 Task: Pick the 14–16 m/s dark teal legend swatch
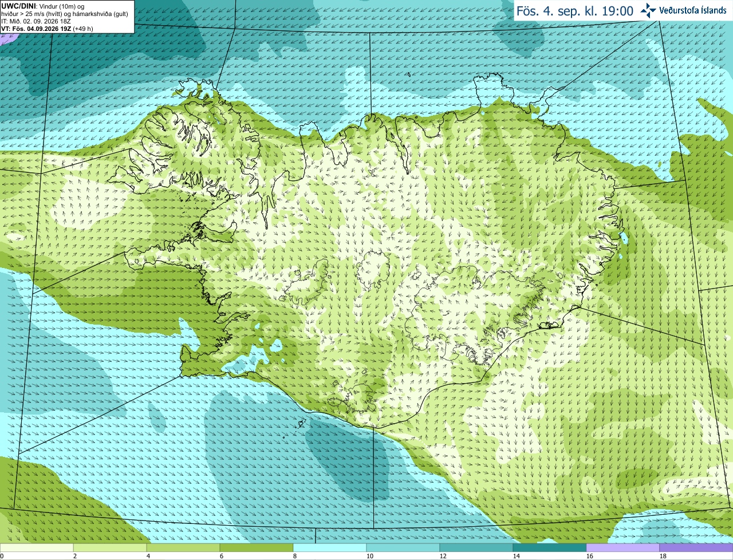coord(550,548)
